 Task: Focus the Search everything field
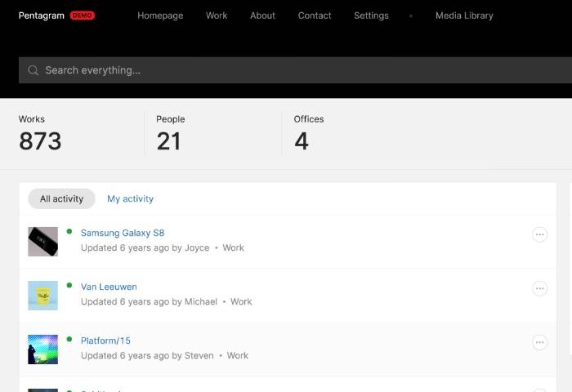(x=295, y=70)
